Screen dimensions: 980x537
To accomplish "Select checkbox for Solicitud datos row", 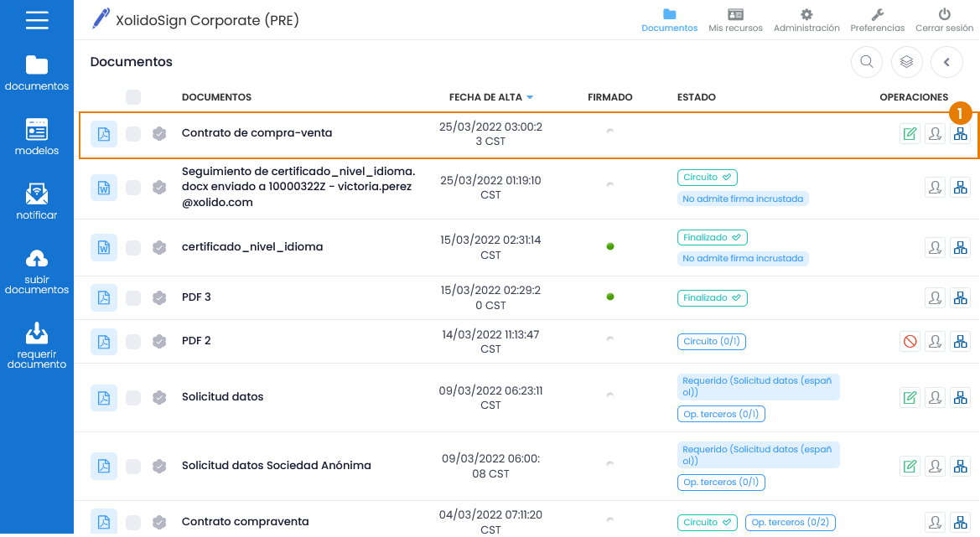I will (x=133, y=397).
